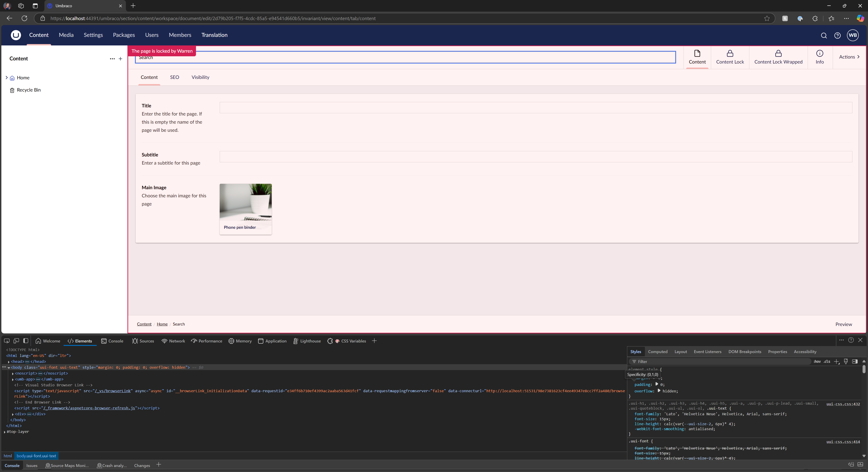
Task: Click the Subtitle text field
Action: point(536,157)
